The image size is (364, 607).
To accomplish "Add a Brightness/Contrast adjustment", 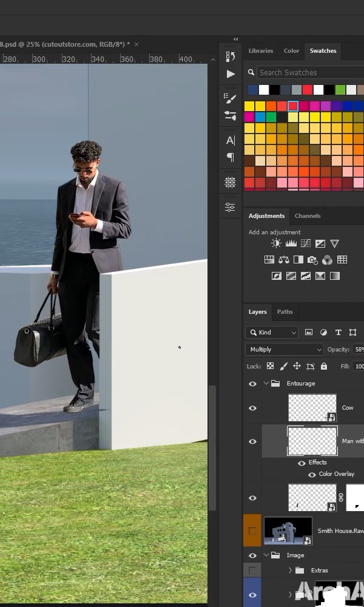I will pyautogui.click(x=276, y=243).
